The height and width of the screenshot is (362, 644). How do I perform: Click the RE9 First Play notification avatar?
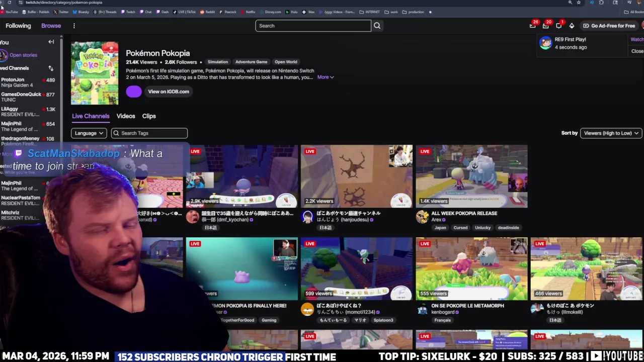(x=545, y=43)
